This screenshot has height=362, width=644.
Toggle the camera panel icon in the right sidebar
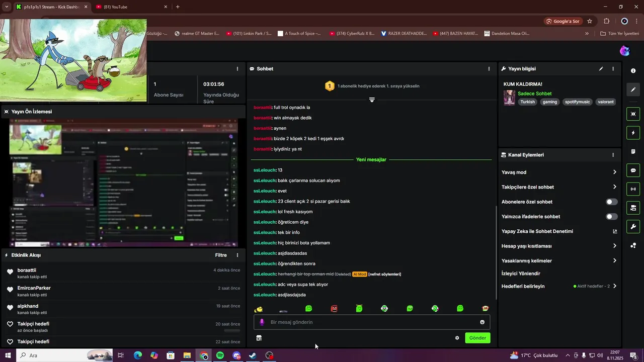(633, 208)
